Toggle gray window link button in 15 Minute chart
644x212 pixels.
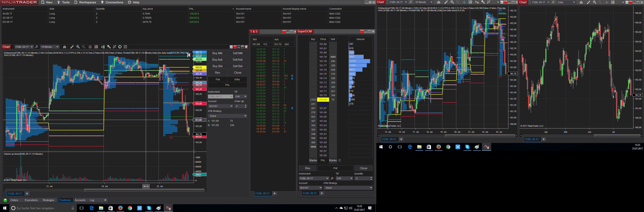coord(231,47)
